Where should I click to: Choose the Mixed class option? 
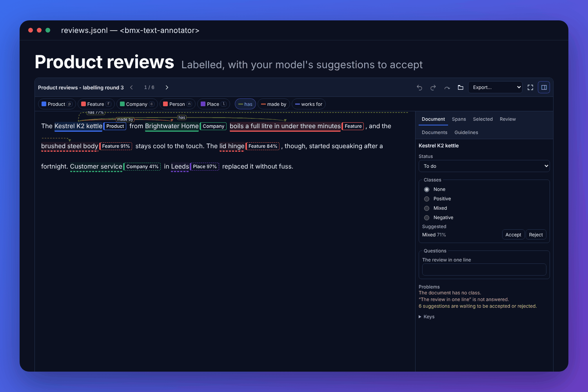tap(427, 208)
